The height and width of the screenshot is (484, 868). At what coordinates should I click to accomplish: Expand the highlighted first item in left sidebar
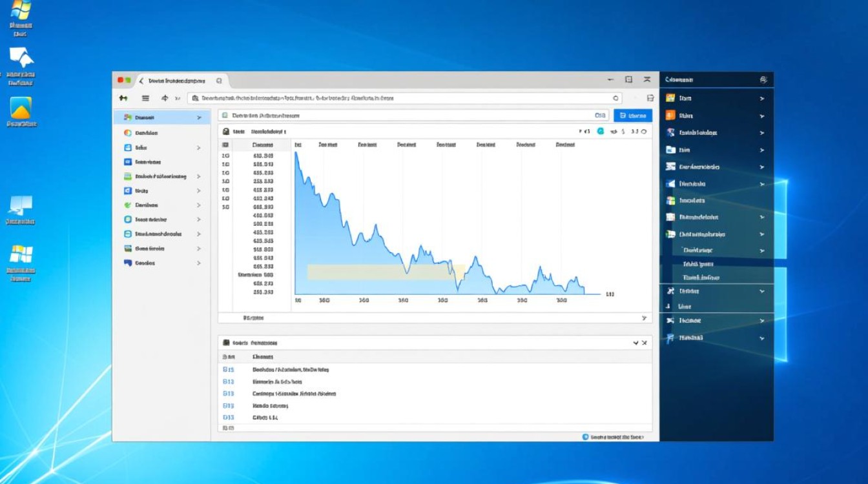(x=199, y=117)
